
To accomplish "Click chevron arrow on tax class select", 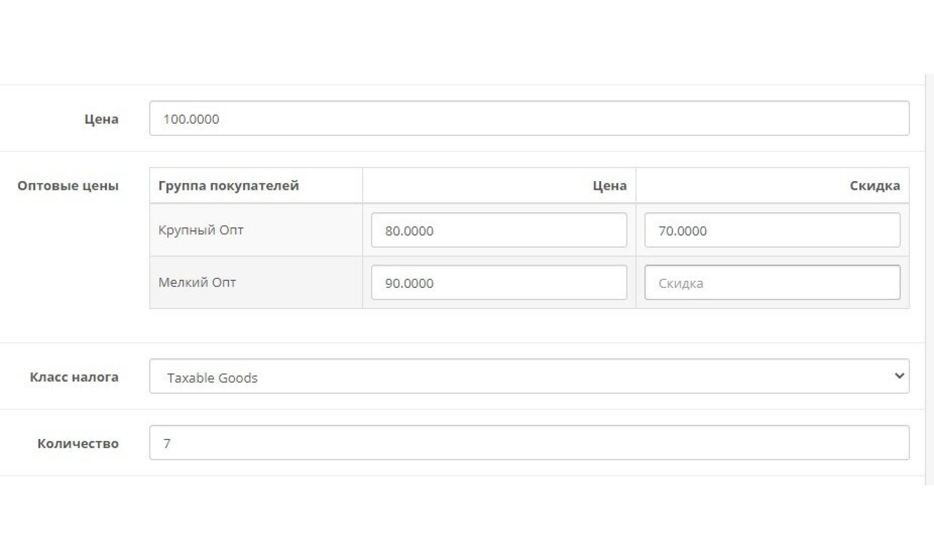I will (x=899, y=376).
